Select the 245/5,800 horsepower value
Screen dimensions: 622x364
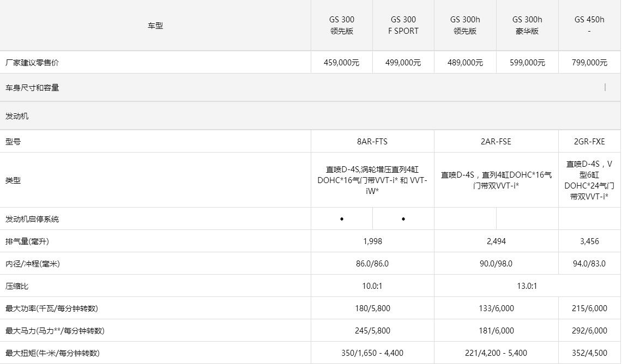[x=372, y=331]
